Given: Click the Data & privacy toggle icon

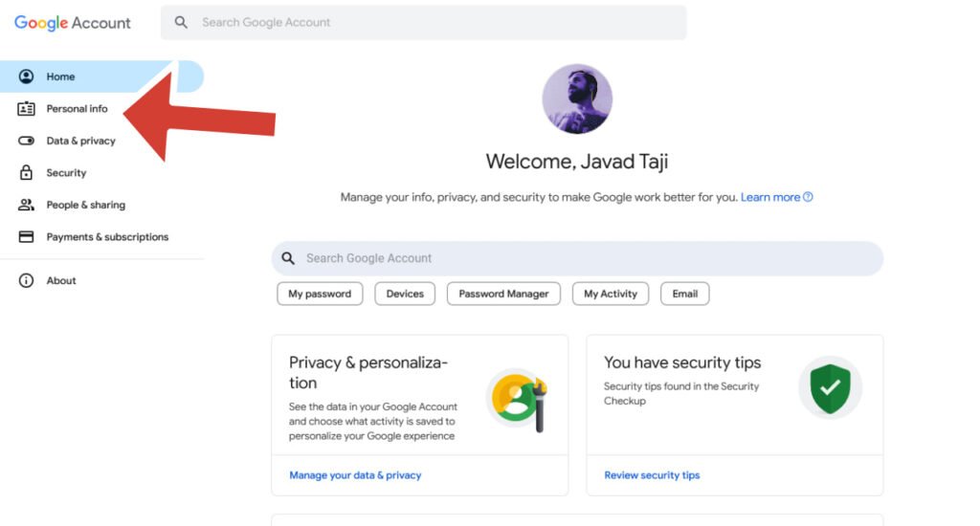Looking at the screenshot, I should point(26,141).
